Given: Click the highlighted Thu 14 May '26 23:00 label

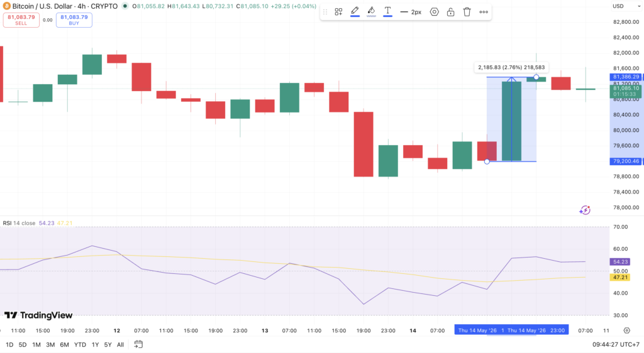Looking at the screenshot, I should (536, 330).
